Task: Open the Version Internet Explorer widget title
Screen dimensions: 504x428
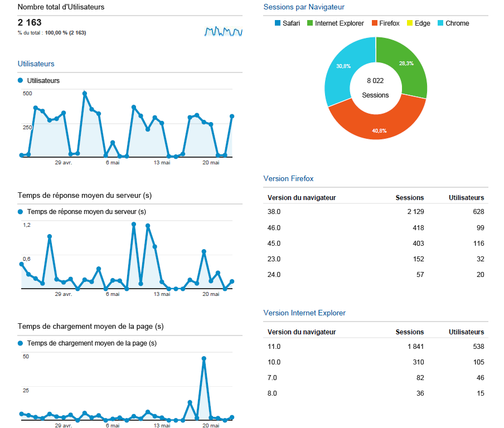Action: [x=304, y=313]
